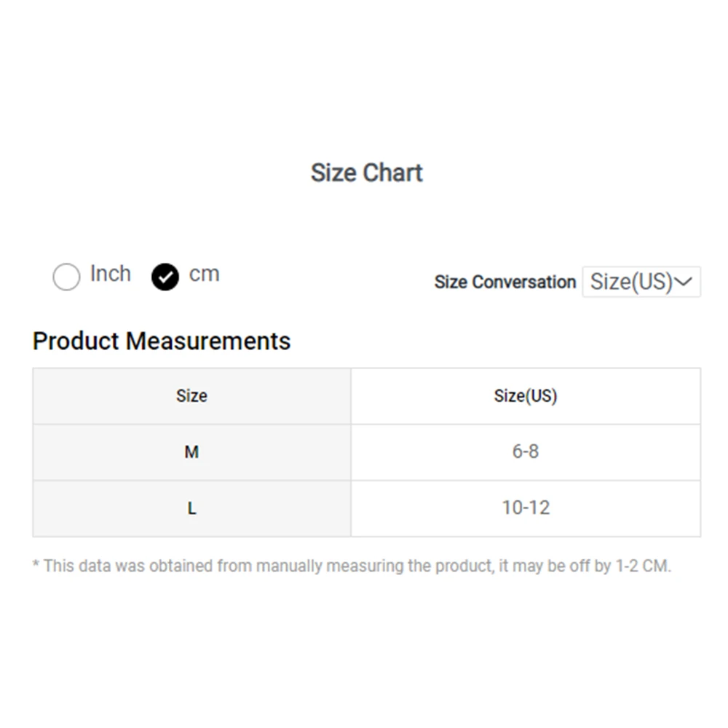Open the Size(US) conversion dropdown

click(641, 282)
